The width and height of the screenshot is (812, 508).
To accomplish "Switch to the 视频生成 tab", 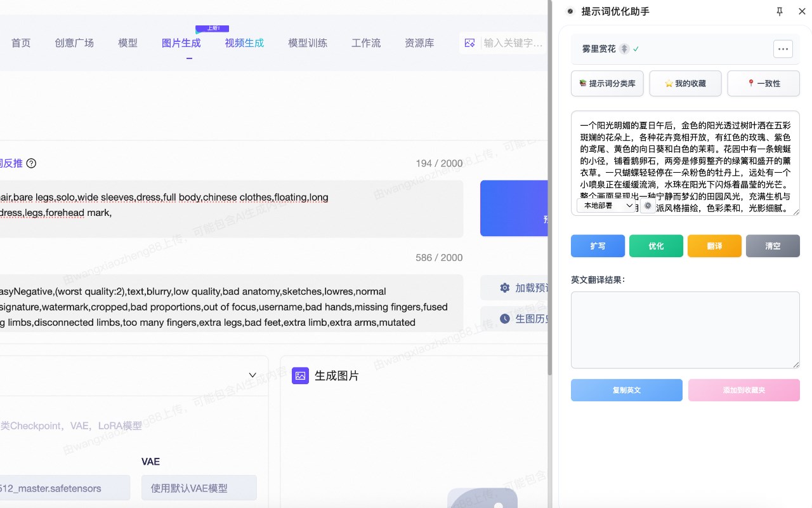I will pyautogui.click(x=244, y=43).
